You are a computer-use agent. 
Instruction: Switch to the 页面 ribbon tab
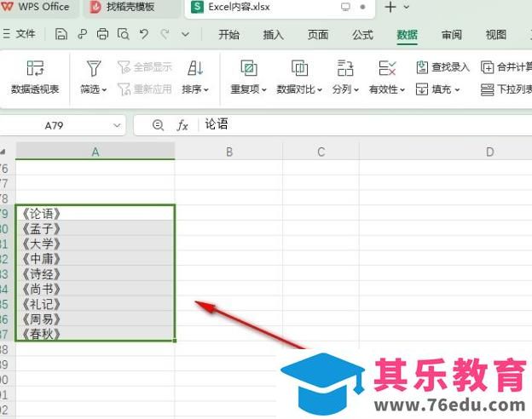tap(318, 35)
